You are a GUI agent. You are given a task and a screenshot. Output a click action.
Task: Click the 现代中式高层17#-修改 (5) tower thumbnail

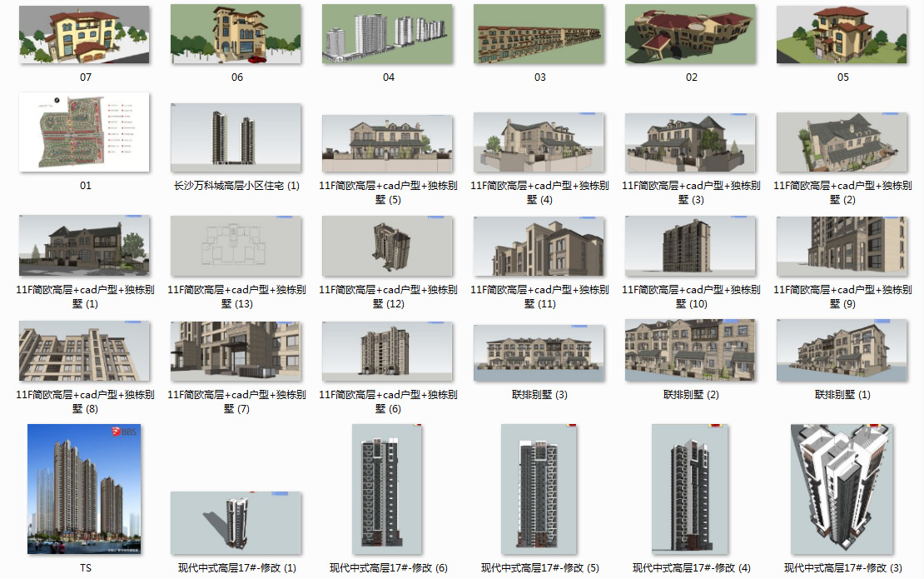539,488
